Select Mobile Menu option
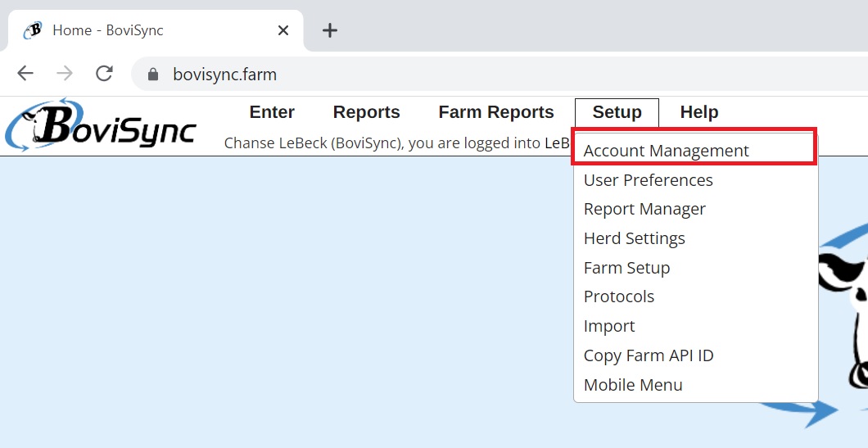This screenshot has height=448, width=868. coord(694,384)
